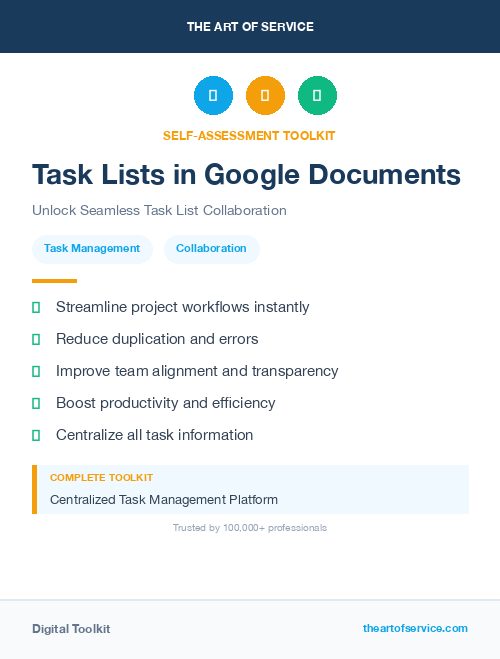The height and width of the screenshot is (659, 500).
Task: Click the bullet icon beside Boost productivity
Action: [36, 403]
